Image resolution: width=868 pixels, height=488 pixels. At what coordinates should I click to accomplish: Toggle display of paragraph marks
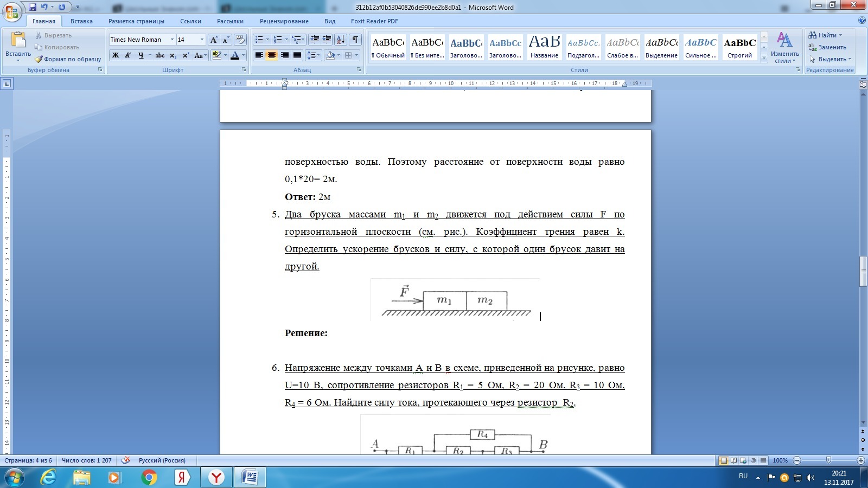click(x=355, y=40)
